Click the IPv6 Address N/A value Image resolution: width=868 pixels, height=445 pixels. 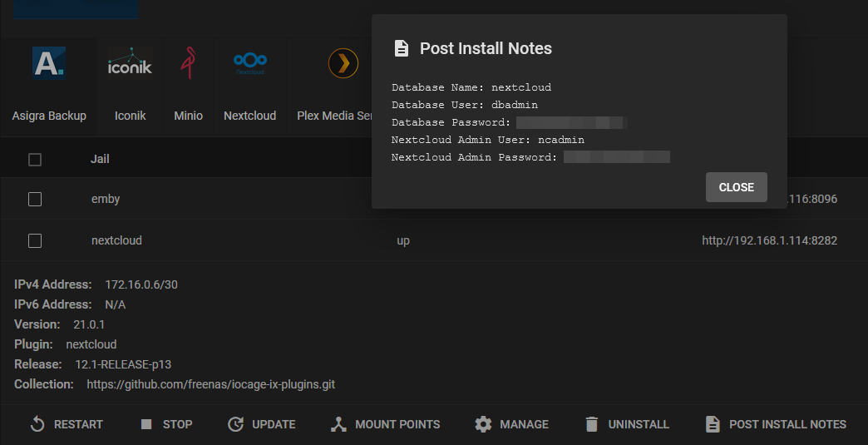pyautogui.click(x=115, y=305)
